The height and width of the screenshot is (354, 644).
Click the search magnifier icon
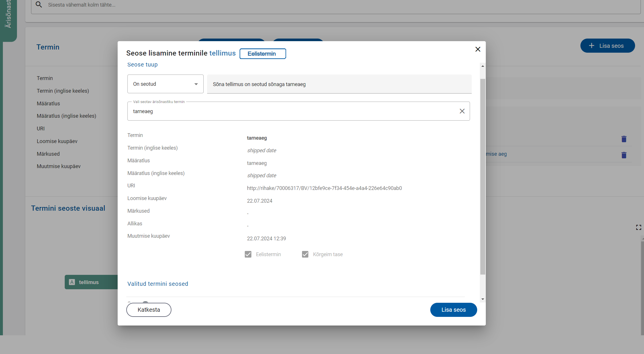(x=39, y=5)
